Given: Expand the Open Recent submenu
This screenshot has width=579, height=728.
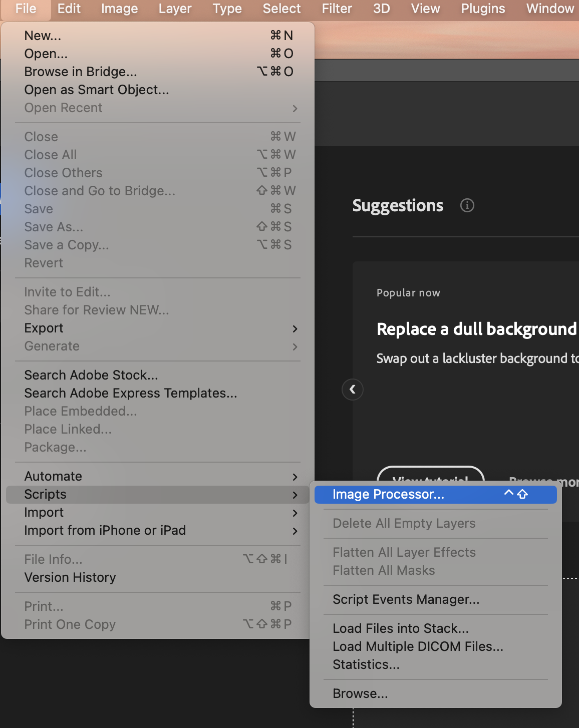Looking at the screenshot, I should 63,108.
